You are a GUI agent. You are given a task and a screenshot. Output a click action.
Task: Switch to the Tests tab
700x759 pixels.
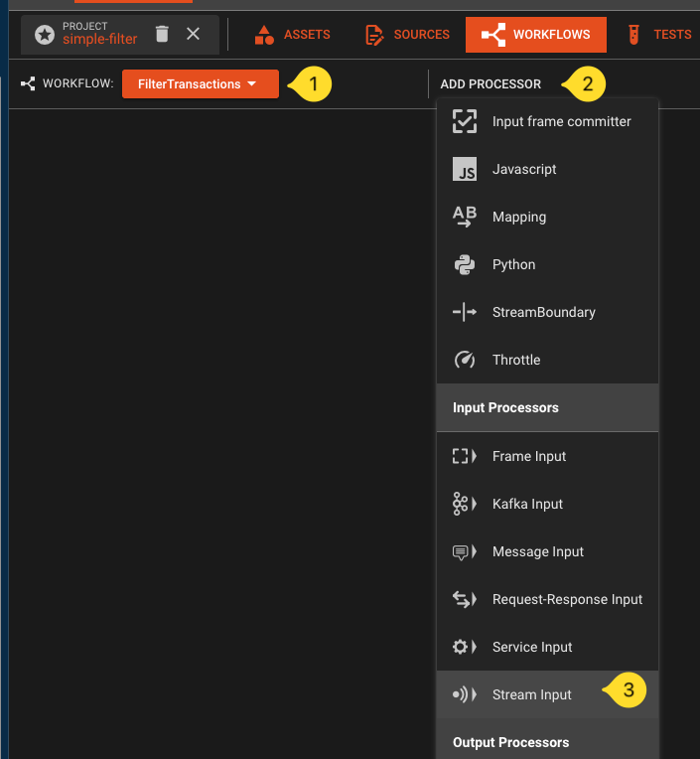point(659,34)
